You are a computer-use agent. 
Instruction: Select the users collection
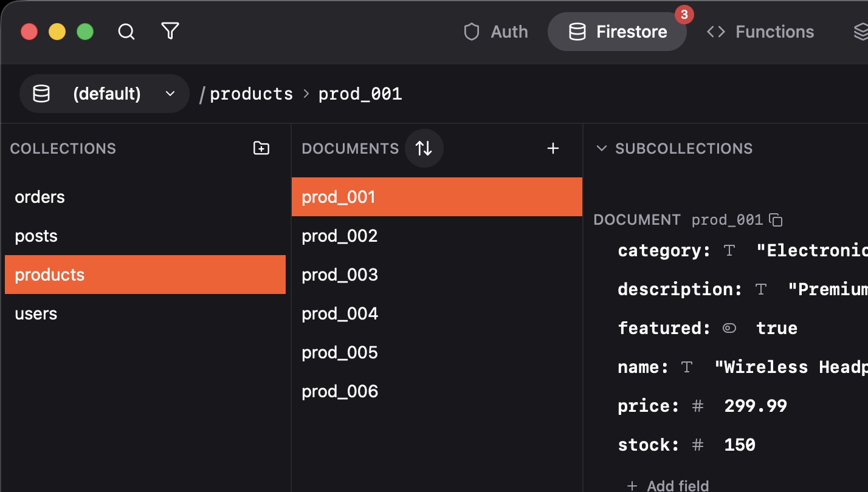point(145,313)
